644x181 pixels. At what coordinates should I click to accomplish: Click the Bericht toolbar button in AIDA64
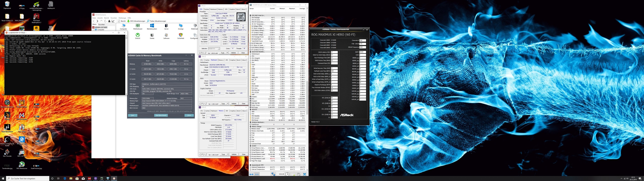(x=122, y=21)
